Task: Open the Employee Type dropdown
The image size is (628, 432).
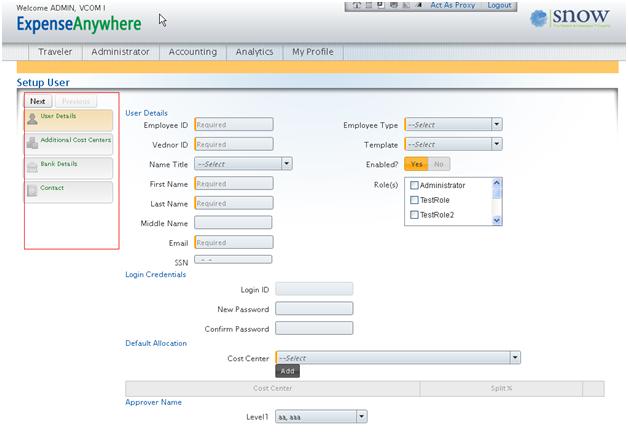Action: click(x=453, y=125)
